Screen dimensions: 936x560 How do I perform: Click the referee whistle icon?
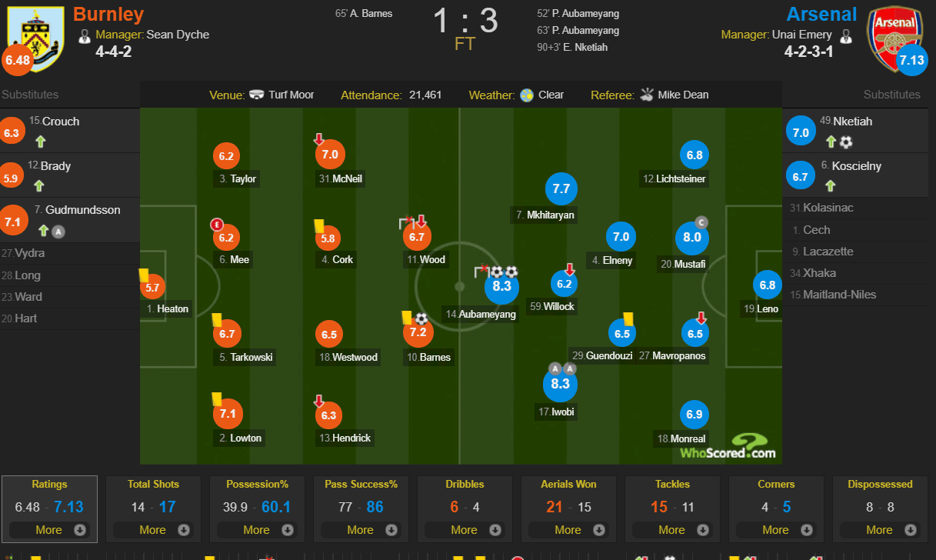point(646,95)
